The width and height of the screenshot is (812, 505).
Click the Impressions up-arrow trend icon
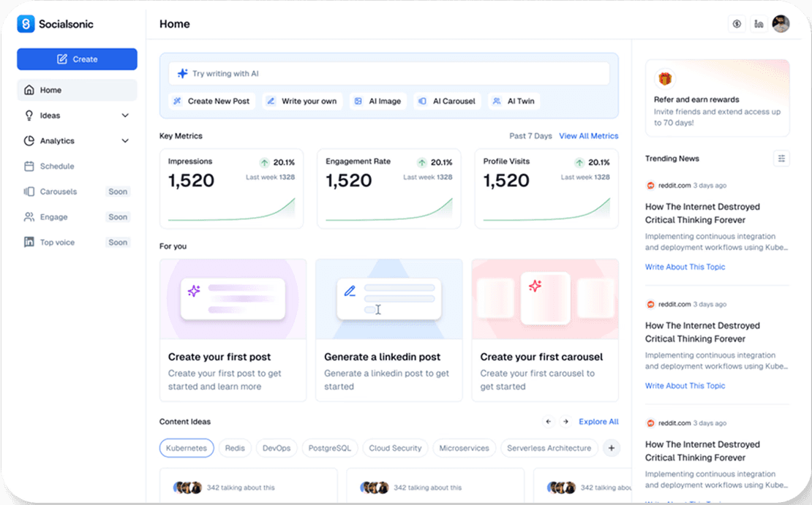click(265, 162)
